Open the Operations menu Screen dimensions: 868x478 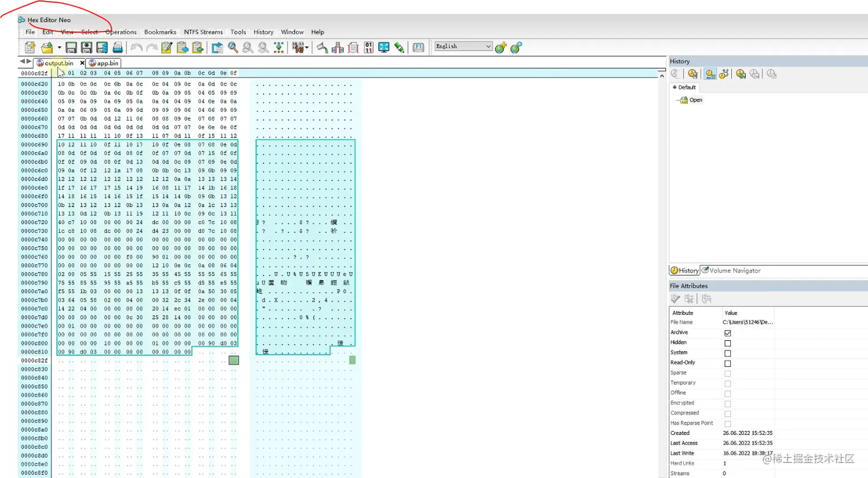[121, 32]
